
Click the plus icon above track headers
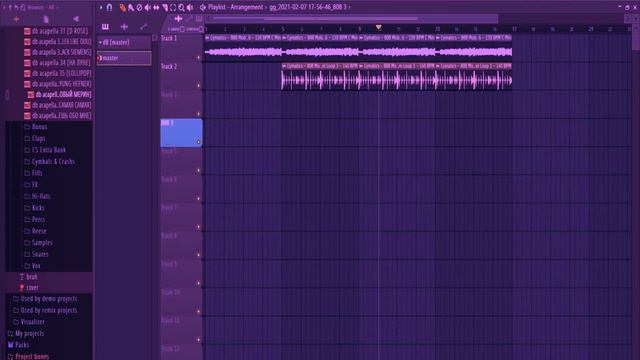(x=178, y=19)
